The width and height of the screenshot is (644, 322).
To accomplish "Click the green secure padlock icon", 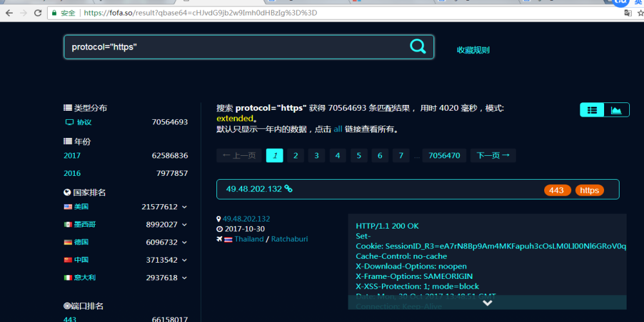I will pyautogui.click(x=54, y=13).
